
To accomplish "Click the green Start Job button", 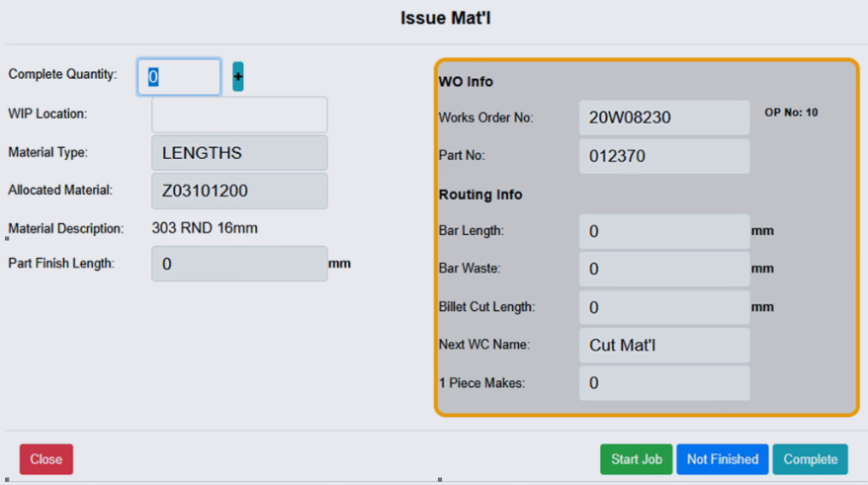I will [x=636, y=459].
